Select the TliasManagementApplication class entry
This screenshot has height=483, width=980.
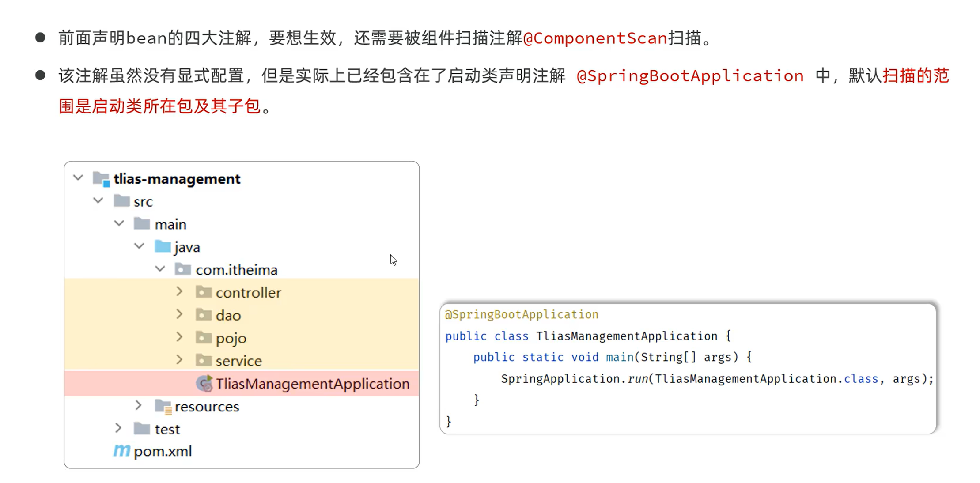coord(242,383)
